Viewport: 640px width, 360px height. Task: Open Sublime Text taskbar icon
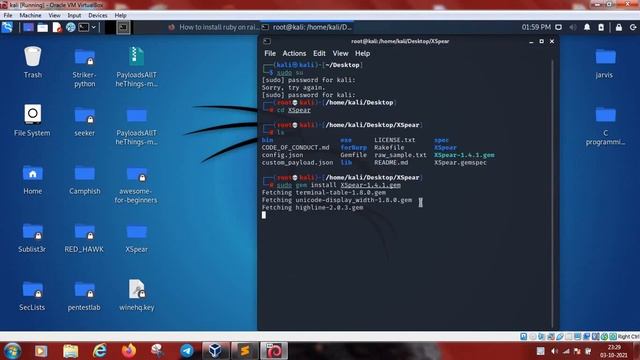pyautogui.click(x=244, y=351)
